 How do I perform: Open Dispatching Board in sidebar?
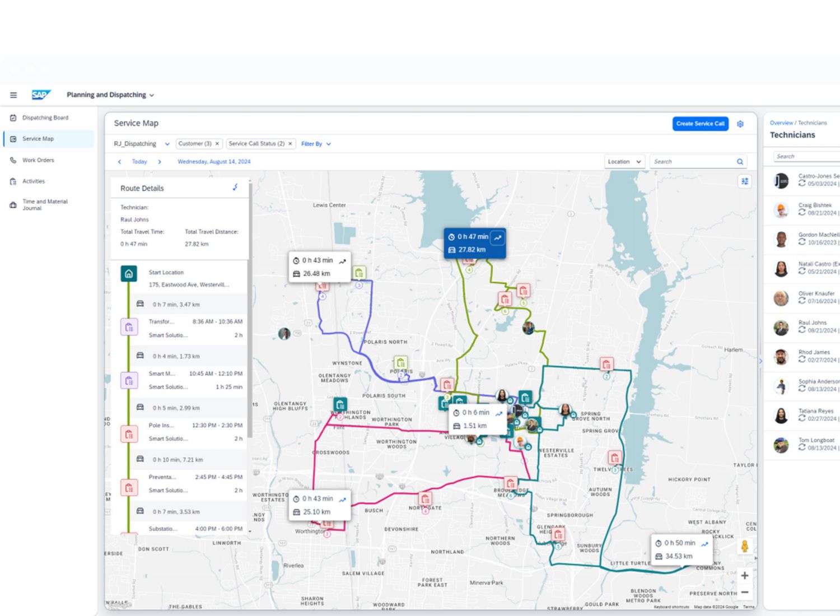pos(45,118)
